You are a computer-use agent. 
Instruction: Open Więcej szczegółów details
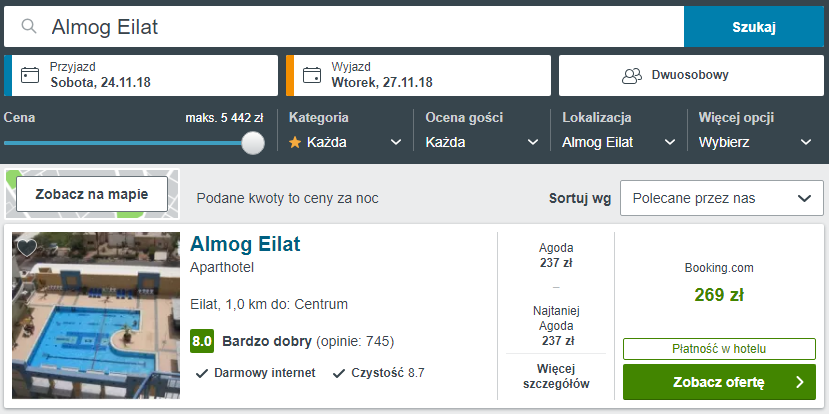tap(556, 376)
